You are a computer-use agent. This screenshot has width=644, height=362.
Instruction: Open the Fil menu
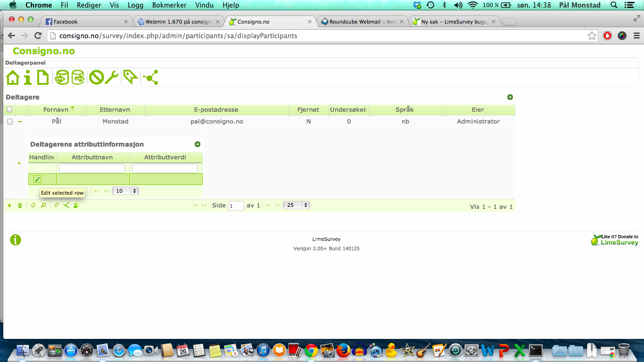65,5
